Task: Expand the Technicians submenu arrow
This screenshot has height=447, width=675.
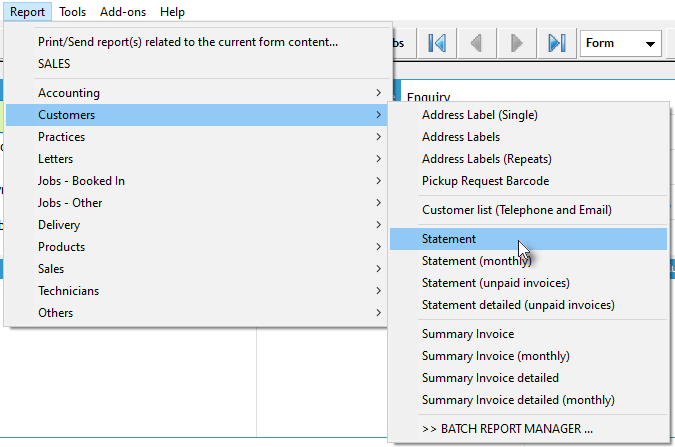Action: point(379,291)
